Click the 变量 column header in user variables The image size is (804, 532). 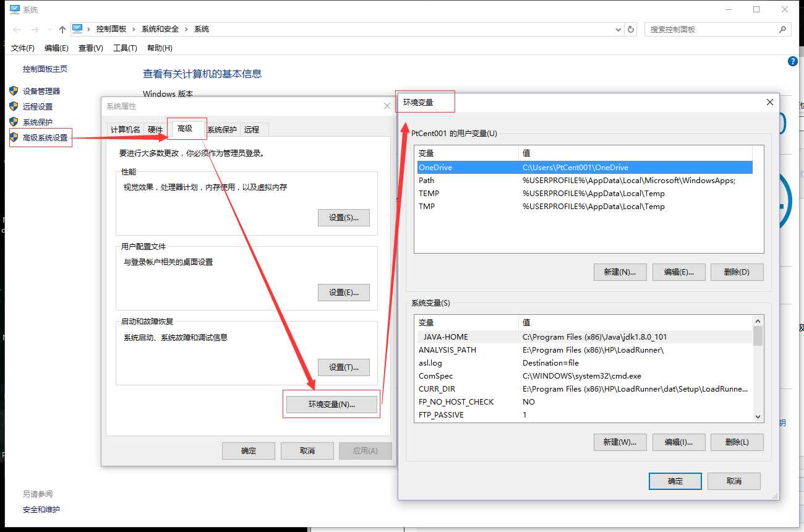coord(468,153)
